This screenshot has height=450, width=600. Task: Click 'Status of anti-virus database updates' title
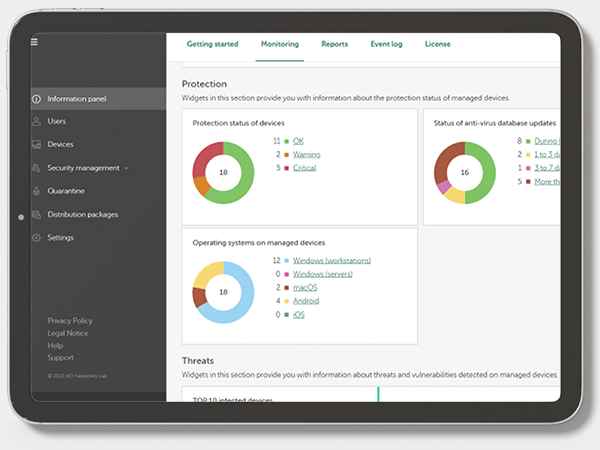[x=494, y=123]
